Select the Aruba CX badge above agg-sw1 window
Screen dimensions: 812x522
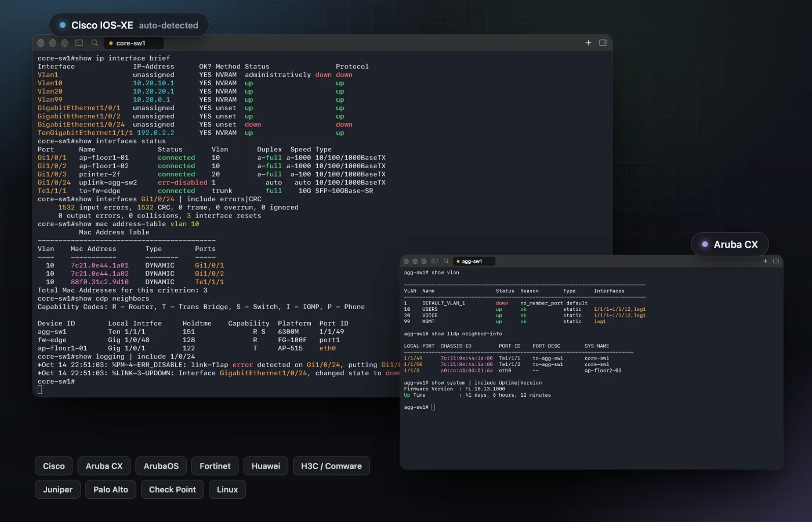(x=730, y=245)
